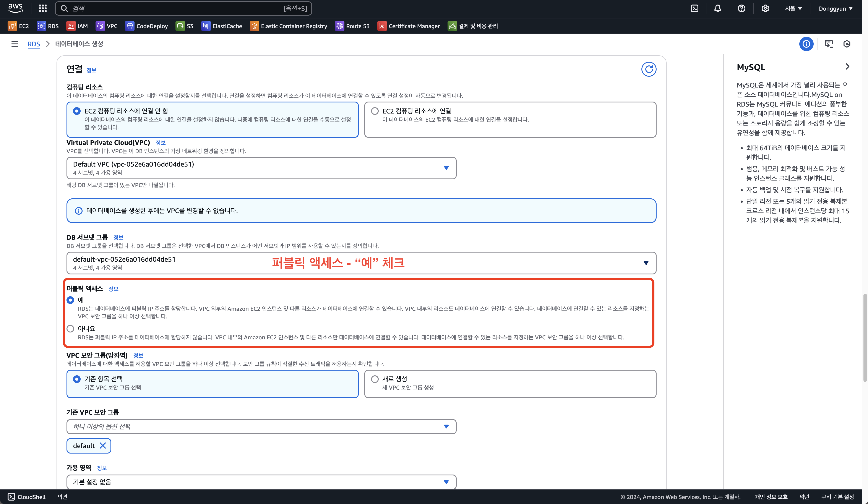Viewport: 868px width, 504px height.
Task: Open CodeDeploy service shortcut
Action: point(146,26)
